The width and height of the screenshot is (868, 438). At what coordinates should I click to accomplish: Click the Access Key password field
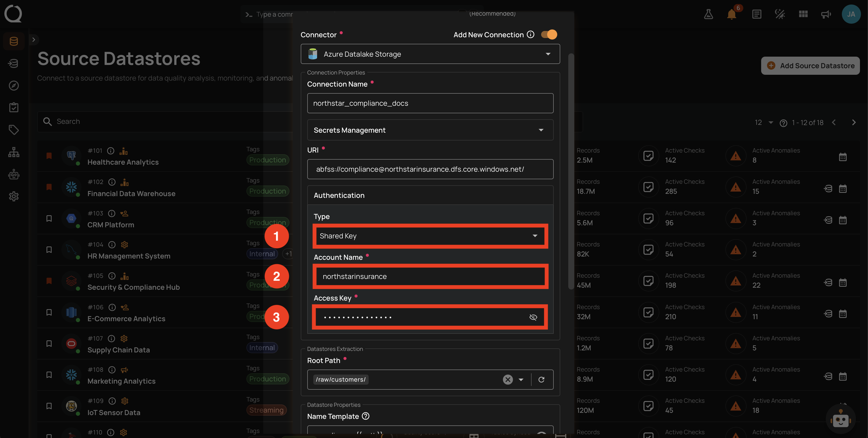[430, 317]
